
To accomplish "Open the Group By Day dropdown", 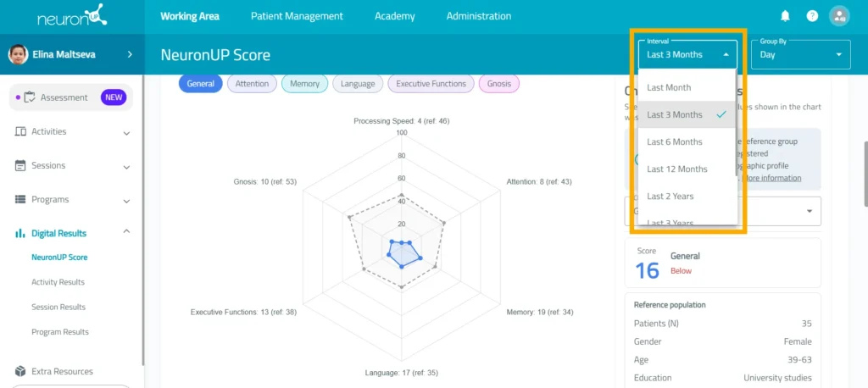I will tap(800, 54).
